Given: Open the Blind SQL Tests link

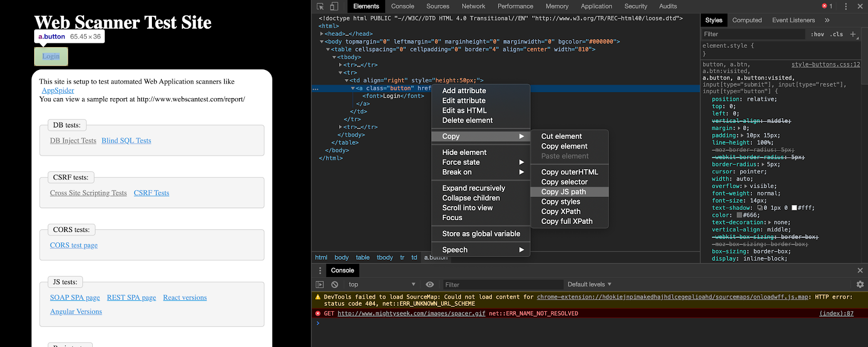Looking at the screenshot, I should point(126,140).
